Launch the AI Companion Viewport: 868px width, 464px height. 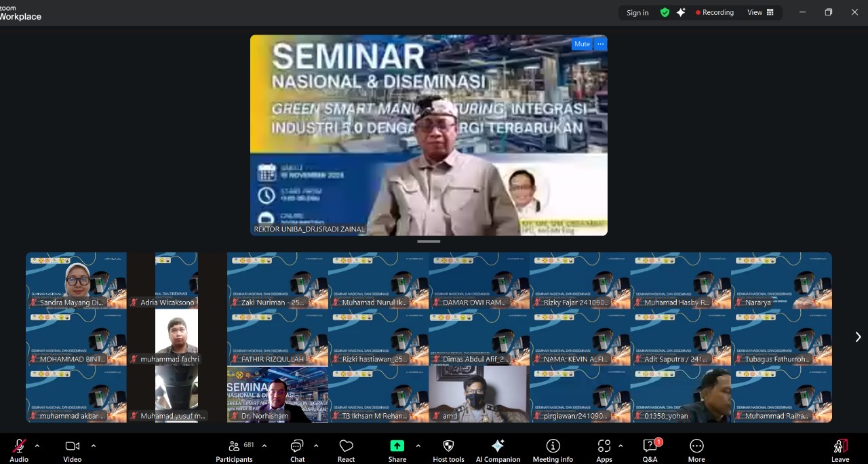(498, 446)
